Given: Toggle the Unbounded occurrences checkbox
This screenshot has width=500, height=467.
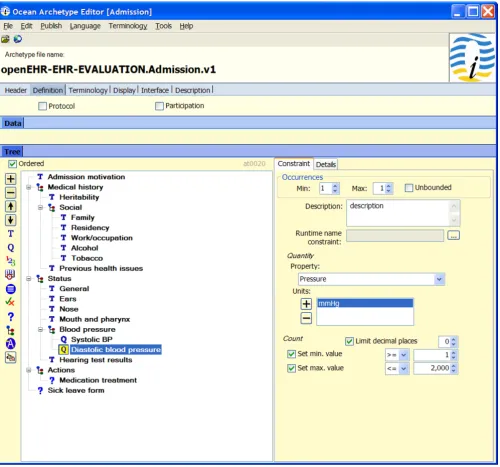Looking at the screenshot, I should click(x=409, y=188).
